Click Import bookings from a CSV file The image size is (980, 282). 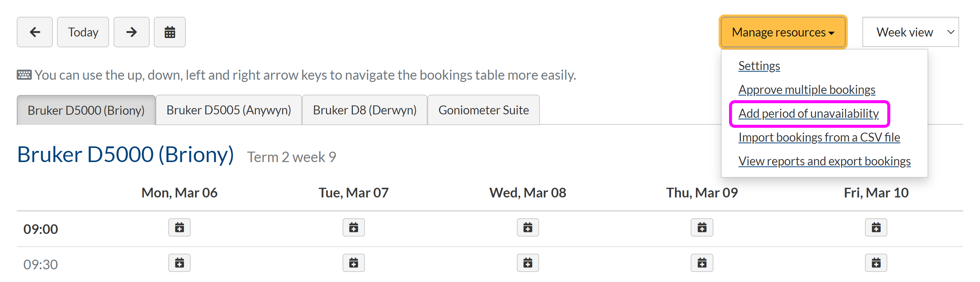point(819,137)
